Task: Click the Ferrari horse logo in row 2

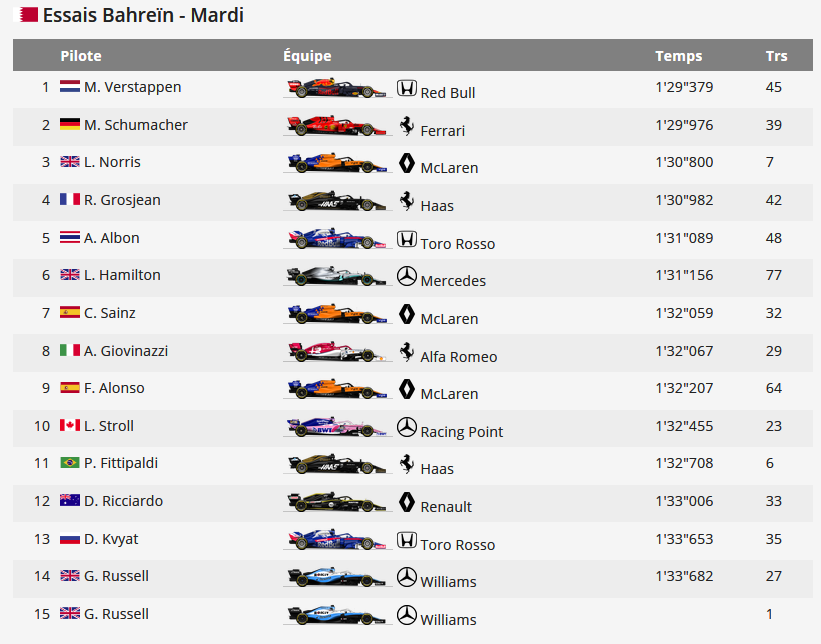Action: (406, 126)
